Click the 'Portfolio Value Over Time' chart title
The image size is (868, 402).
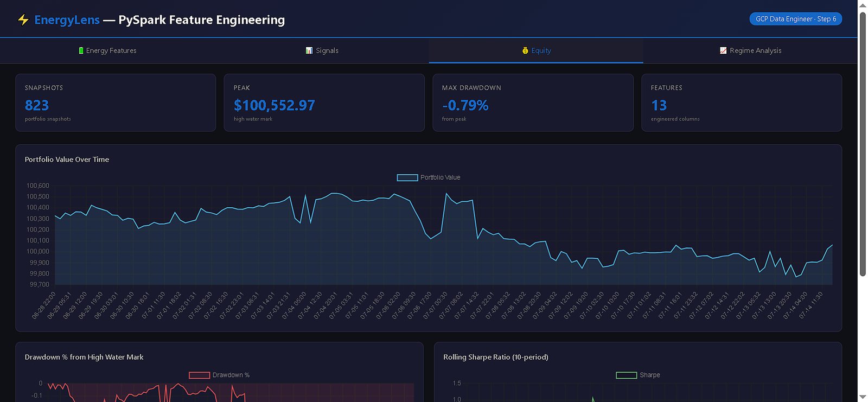67,159
